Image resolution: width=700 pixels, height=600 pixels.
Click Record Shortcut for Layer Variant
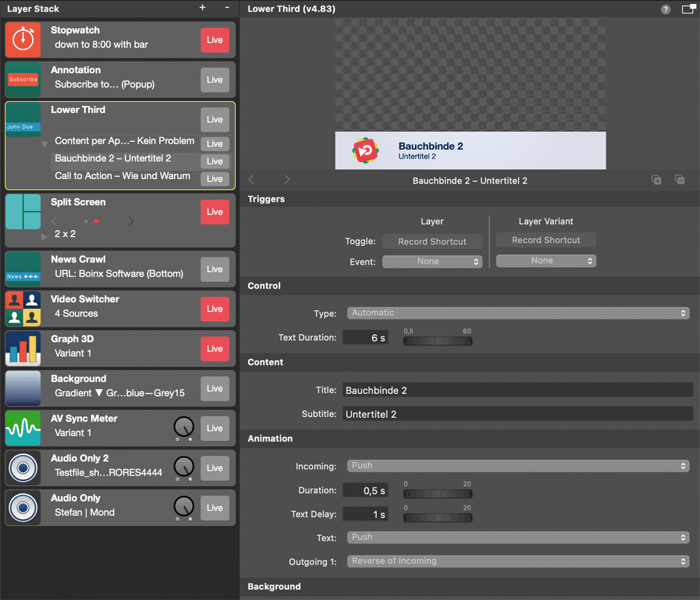point(546,241)
